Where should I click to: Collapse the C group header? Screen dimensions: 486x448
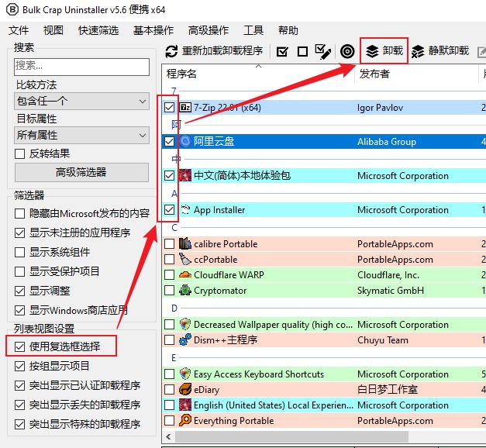(174, 228)
